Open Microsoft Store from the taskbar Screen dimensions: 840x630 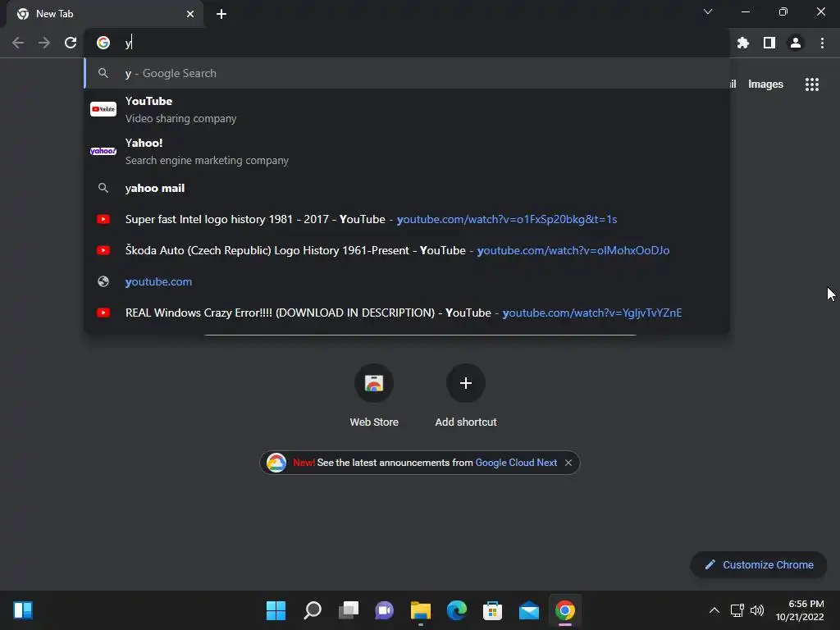(x=492, y=610)
